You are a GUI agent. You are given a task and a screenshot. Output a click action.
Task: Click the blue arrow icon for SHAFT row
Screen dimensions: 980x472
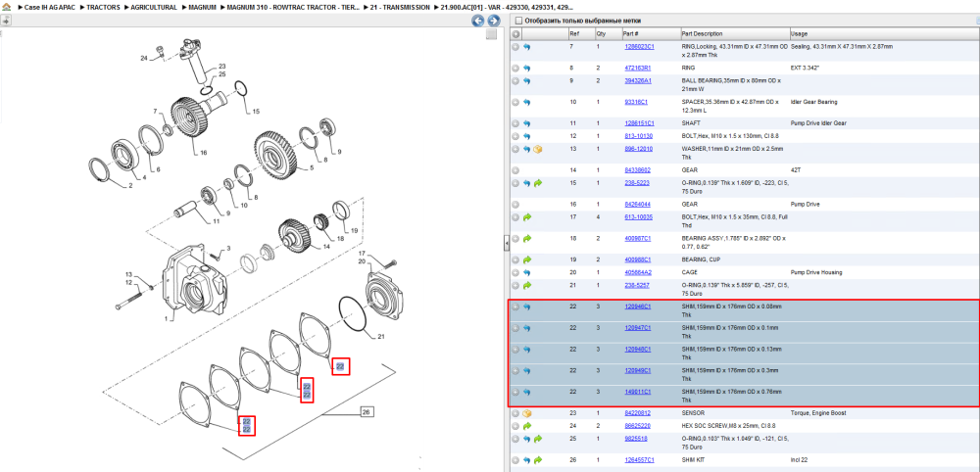(526, 123)
